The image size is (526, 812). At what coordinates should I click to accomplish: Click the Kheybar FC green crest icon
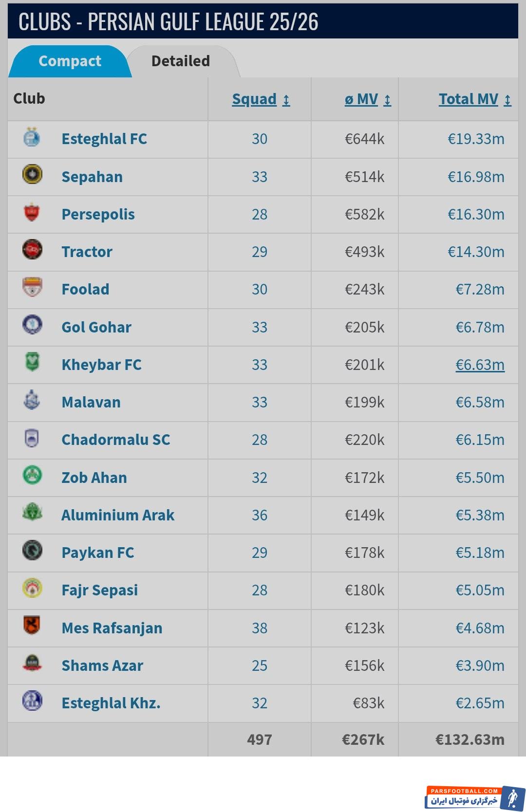pyautogui.click(x=32, y=363)
